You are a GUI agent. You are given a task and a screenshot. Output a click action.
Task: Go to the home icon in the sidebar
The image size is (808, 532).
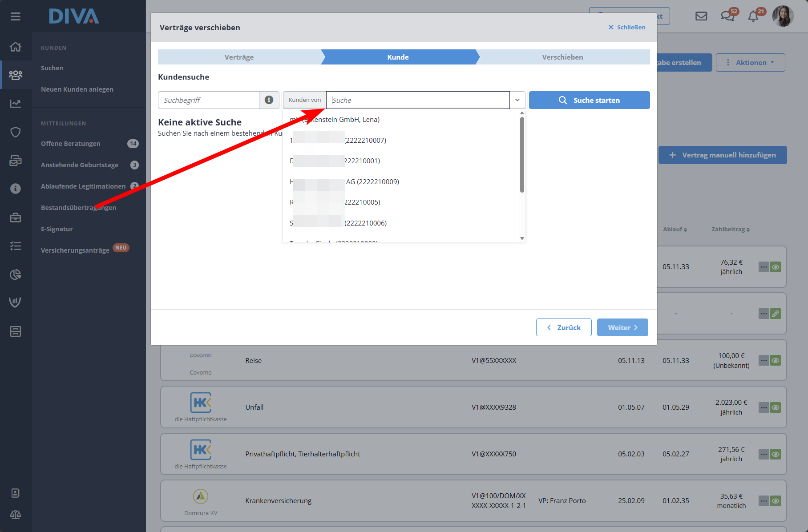pyautogui.click(x=16, y=47)
